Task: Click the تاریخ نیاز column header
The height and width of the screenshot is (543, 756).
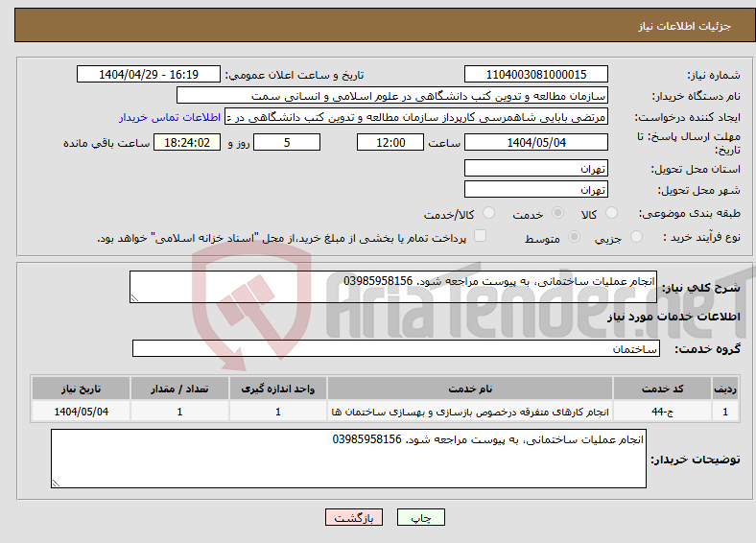Action: point(81,389)
